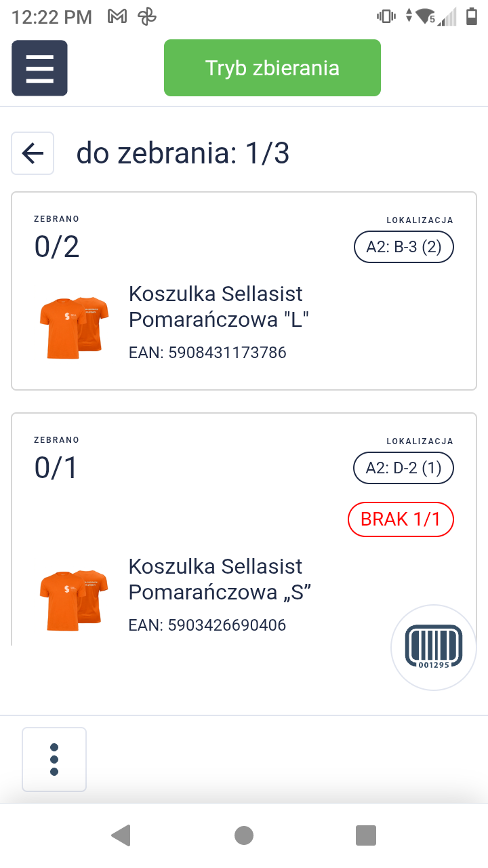
Task: Tap the 0/2 collected counter
Action: pos(57,248)
